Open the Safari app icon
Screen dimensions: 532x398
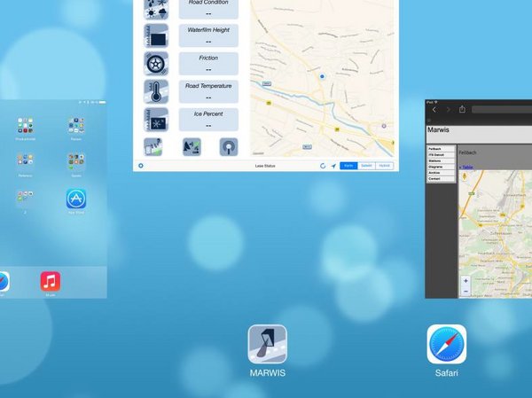click(x=446, y=344)
